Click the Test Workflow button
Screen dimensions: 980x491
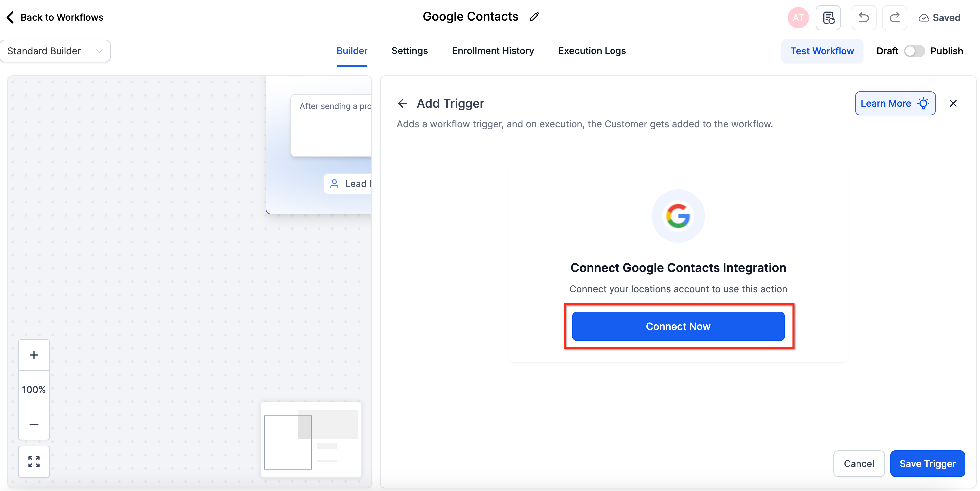[822, 51]
